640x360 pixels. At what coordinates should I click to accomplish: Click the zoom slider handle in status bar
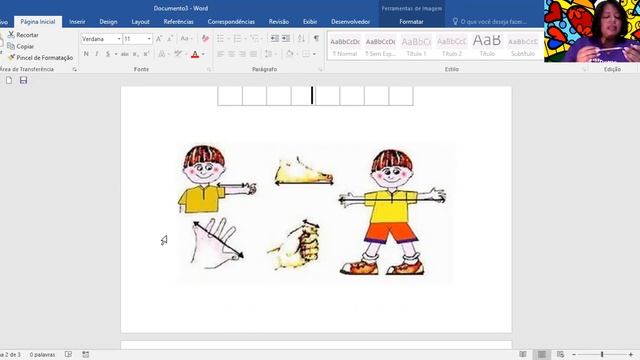pyautogui.click(x=602, y=354)
